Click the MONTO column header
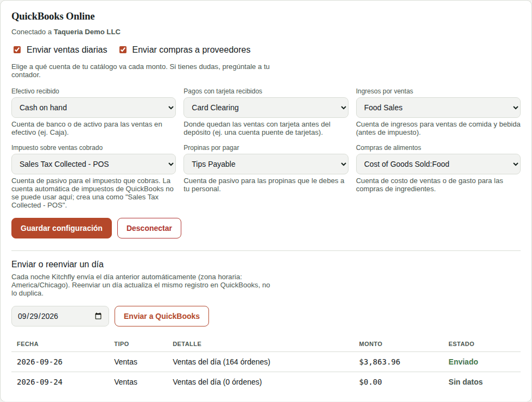Viewport: 532px width, 402px height. [370, 344]
